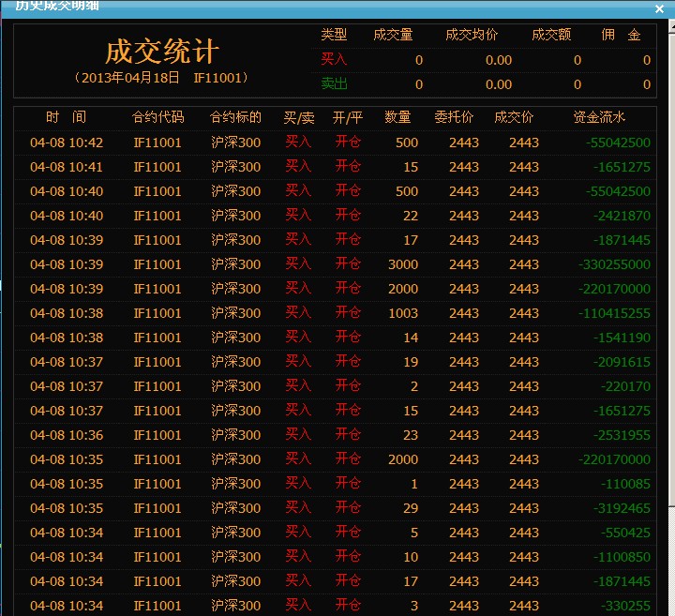The image size is (675, 616).
Task: Click the 时间 column header
Action: point(66,118)
